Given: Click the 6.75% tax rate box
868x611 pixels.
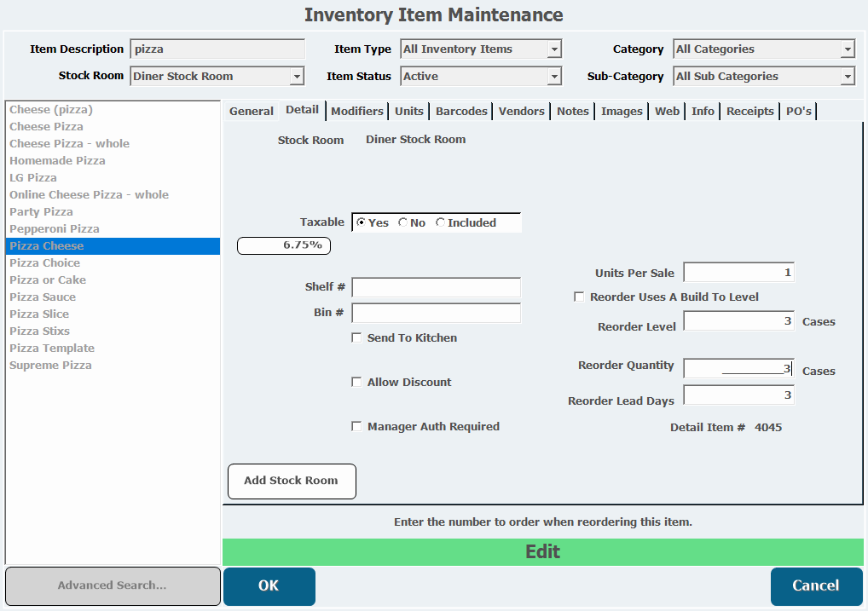Looking at the screenshot, I should point(283,245).
